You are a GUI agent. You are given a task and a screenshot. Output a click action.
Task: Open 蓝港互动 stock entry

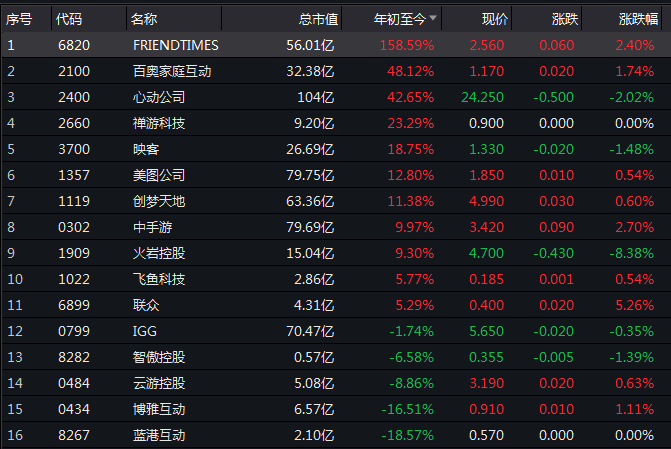coord(159,435)
